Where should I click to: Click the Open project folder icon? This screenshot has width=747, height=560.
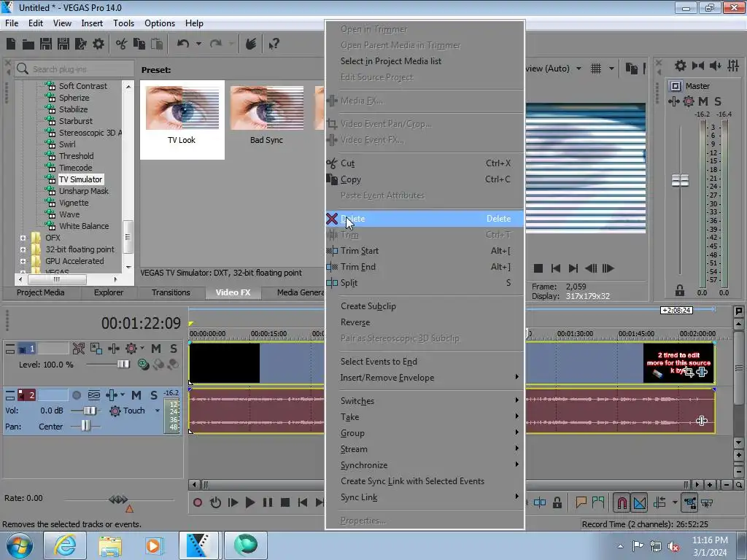point(28,44)
